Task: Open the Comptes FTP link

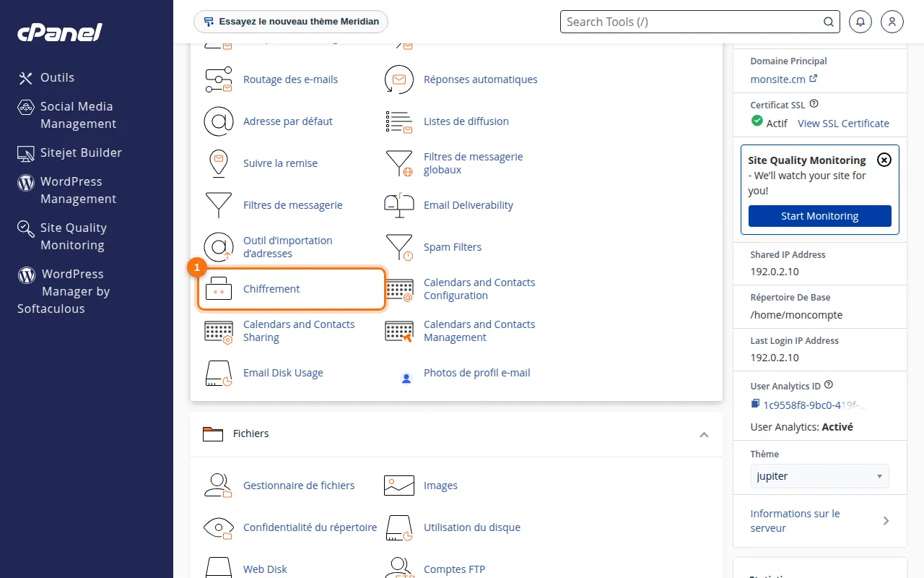Action: pyautogui.click(x=454, y=569)
